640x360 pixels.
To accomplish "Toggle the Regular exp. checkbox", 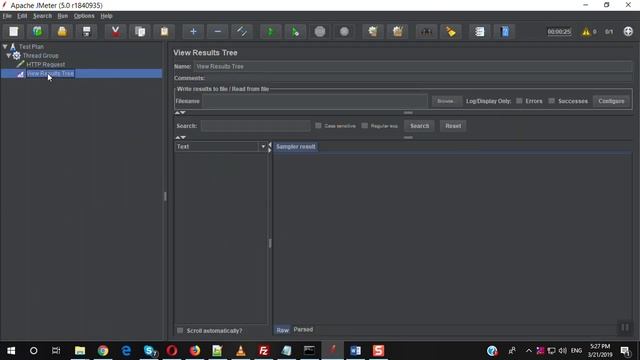I will click(x=364, y=126).
